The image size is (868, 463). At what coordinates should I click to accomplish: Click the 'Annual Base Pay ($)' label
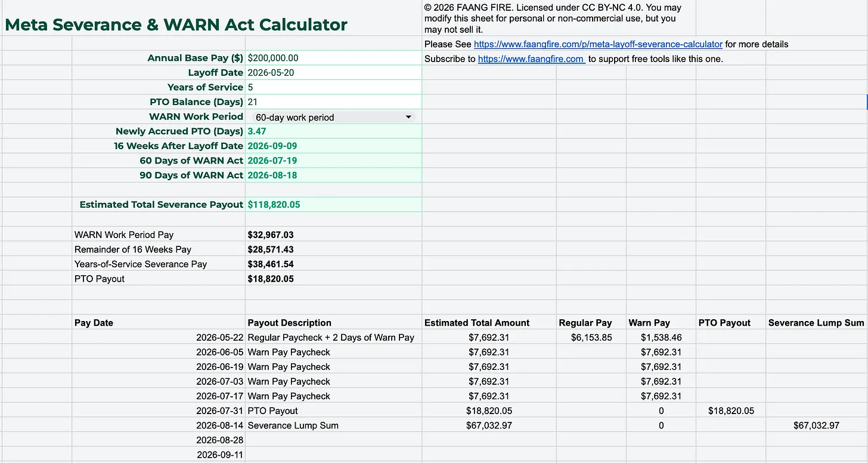pyautogui.click(x=196, y=58)
